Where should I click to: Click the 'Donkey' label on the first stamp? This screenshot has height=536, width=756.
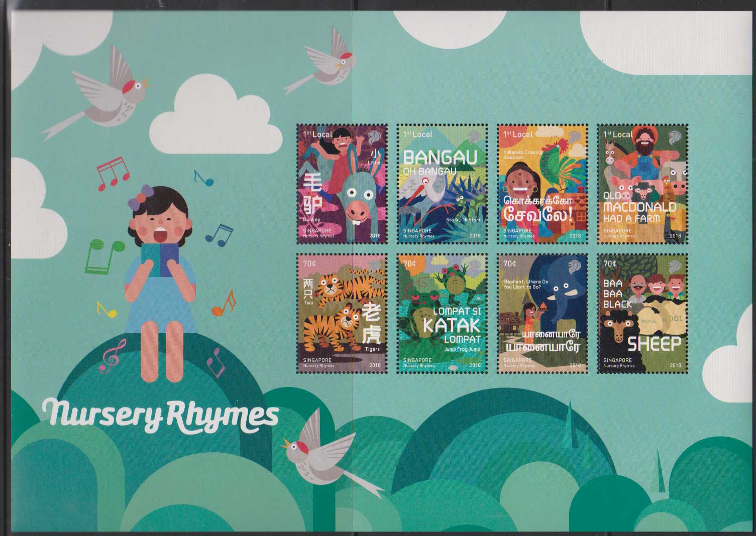pos(311,220)
